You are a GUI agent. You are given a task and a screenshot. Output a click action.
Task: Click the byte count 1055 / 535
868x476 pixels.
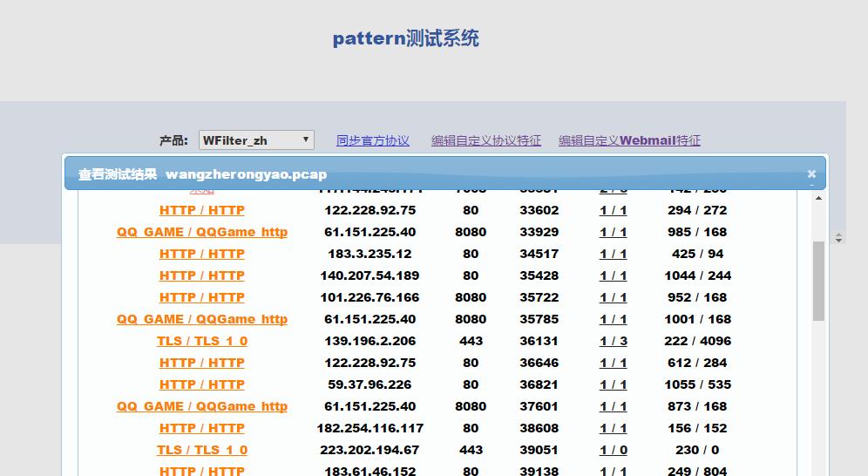[x=697, y=384]
